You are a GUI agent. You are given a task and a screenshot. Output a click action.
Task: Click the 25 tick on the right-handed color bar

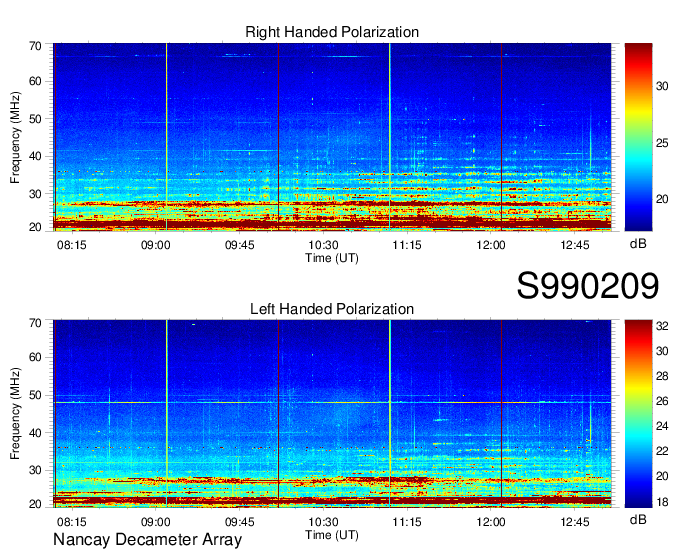pos(662,143)
